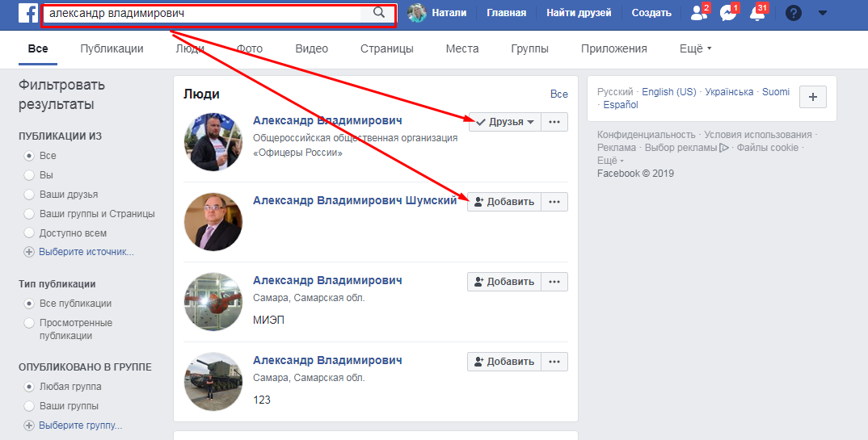The height and width of the screenshot is (440, 868).
Task: Click the plus icon beside Выберите источник
Action: pos(29,252)
